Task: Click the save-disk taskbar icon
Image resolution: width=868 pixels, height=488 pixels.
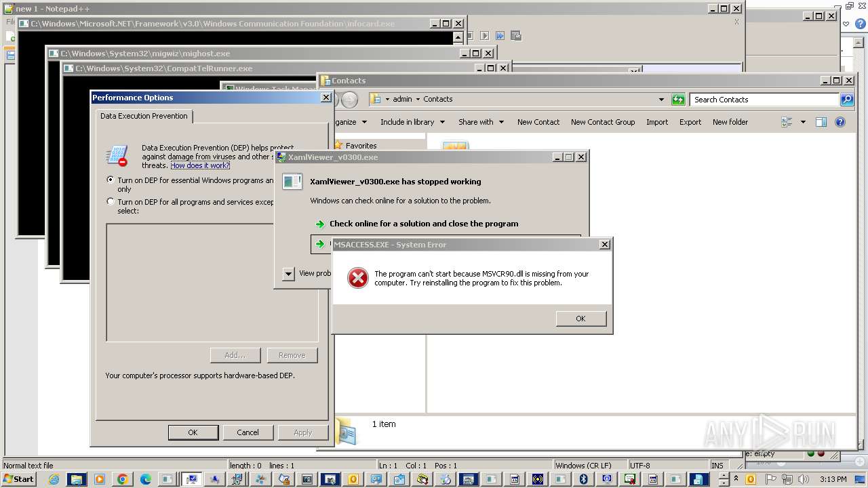Action: pos(698,479)
